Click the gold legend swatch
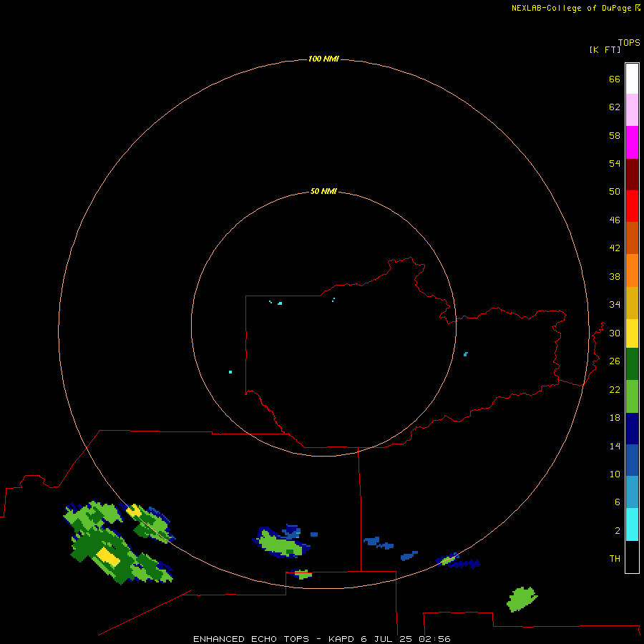The image size is (644, 644). (x=632, y=303)
